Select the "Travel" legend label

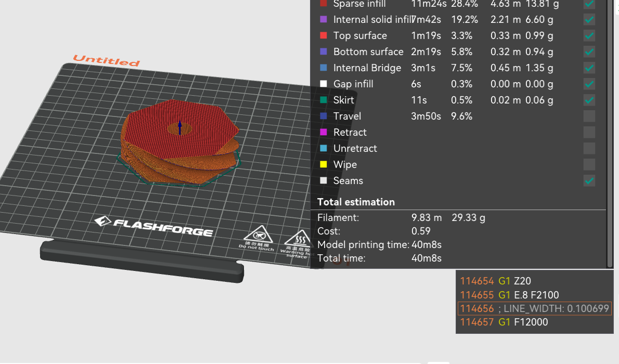pos(347,116)
